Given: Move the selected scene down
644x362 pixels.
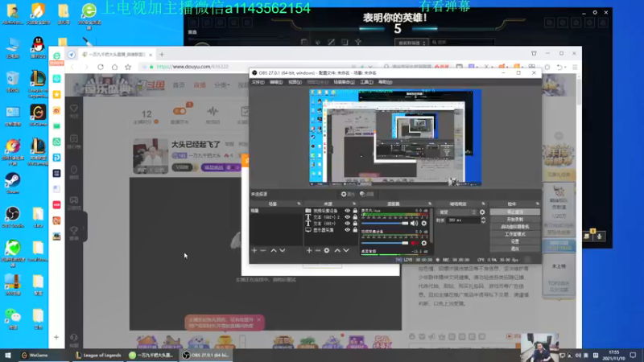Looking at the screenshot, I should [283, 250].
